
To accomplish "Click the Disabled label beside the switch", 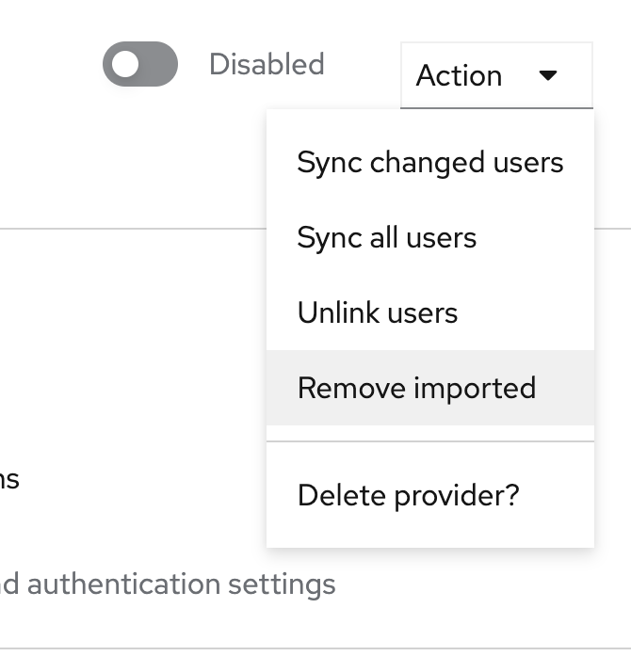I will 267,64.
